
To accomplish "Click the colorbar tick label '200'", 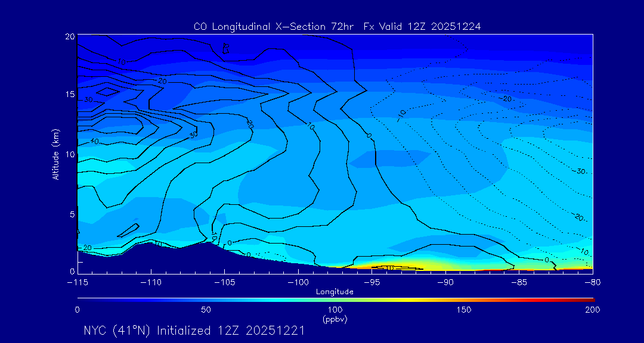I will click(x=592, y=310).
